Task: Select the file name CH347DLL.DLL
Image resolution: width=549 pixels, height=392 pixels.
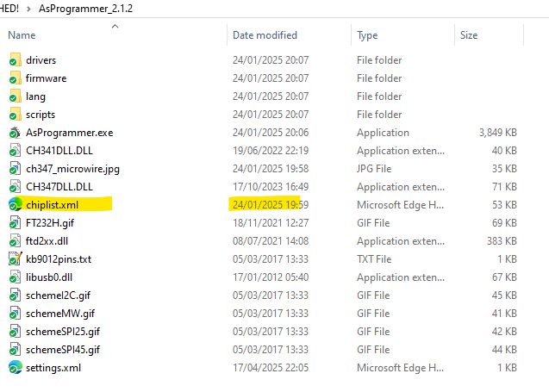Action: click(59, 187)
